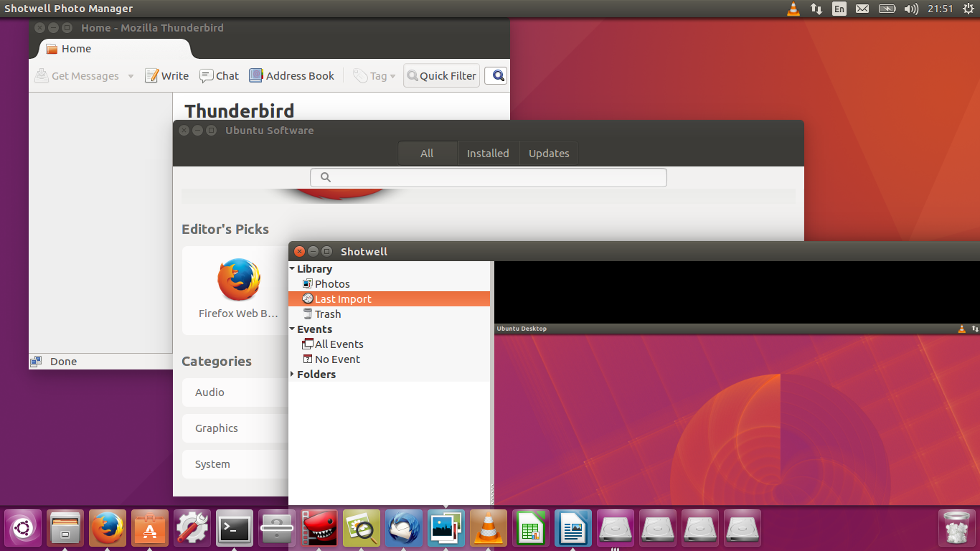Open Firefox Web Browser editor's pick
The image size is (980, 551).
click(235, 291)
